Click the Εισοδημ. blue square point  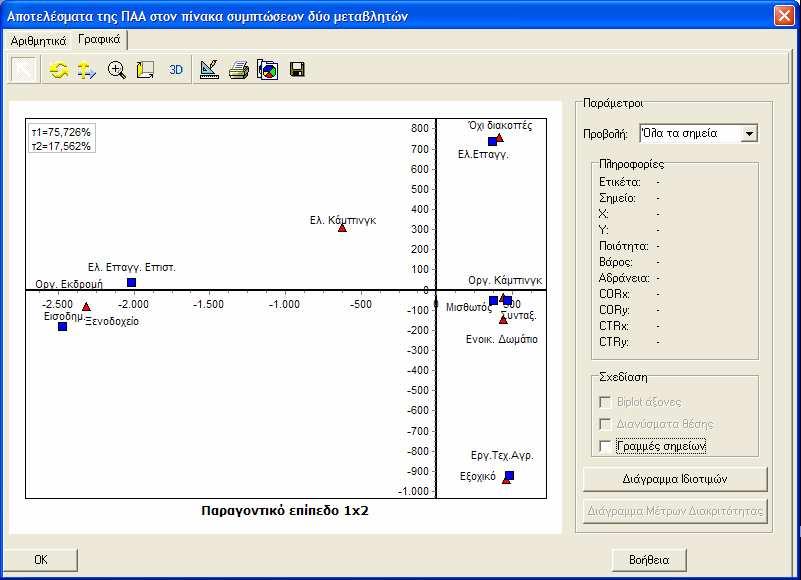pos(62,327)
